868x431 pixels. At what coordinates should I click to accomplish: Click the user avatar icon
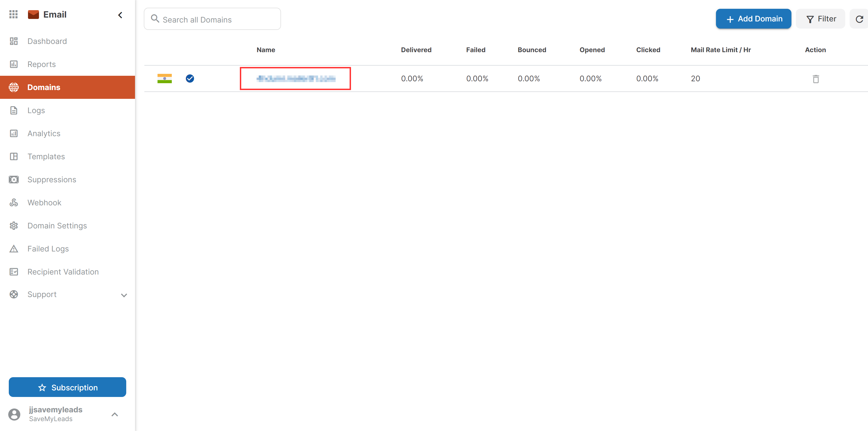[x=14, y=414]
